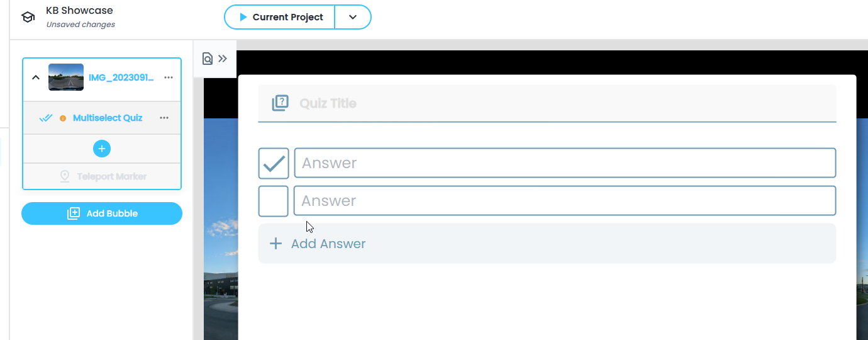The width and height of the screenshot is (868, 340).
Task: Open the document search panel icon
Action: pos(207,59)
